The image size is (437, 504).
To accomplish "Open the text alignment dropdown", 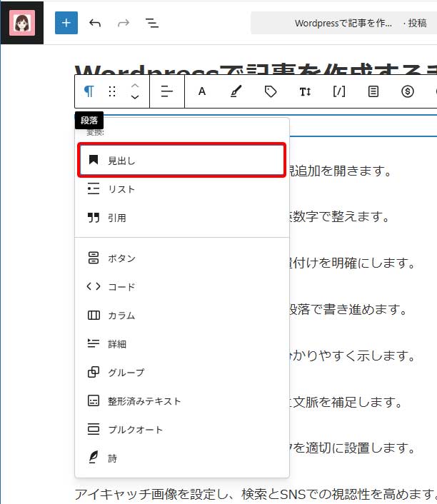I will (167, 91).
